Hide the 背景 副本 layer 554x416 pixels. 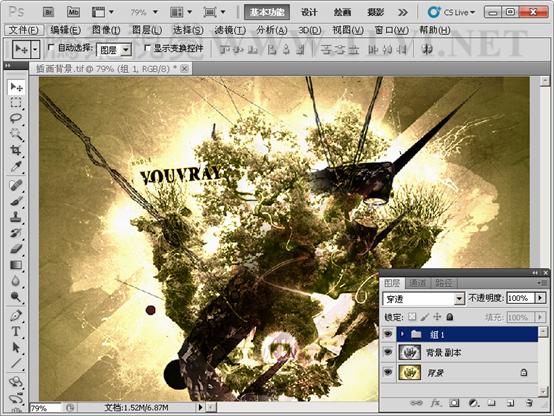[x=388, y=352]
